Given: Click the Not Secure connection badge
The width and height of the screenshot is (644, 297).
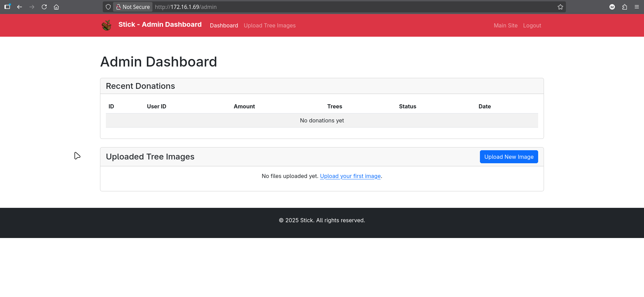Looking at the screenshot, I should coord(133,7).
